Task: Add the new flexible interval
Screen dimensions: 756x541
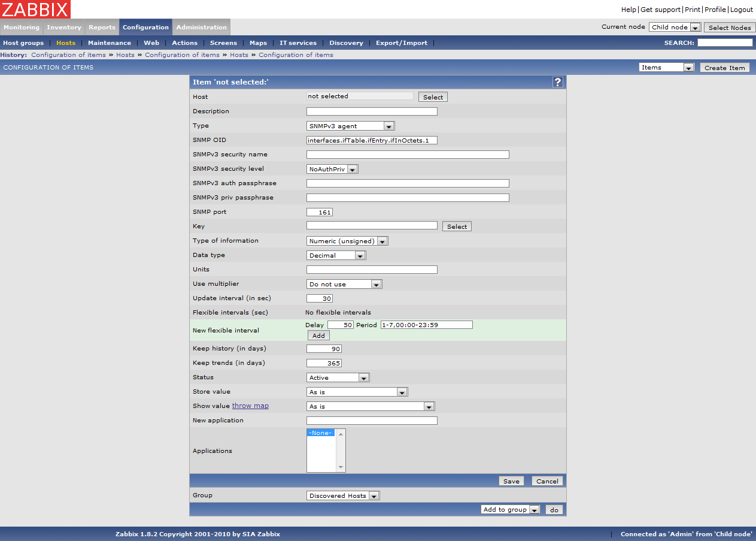Action: tap(318, 336)
